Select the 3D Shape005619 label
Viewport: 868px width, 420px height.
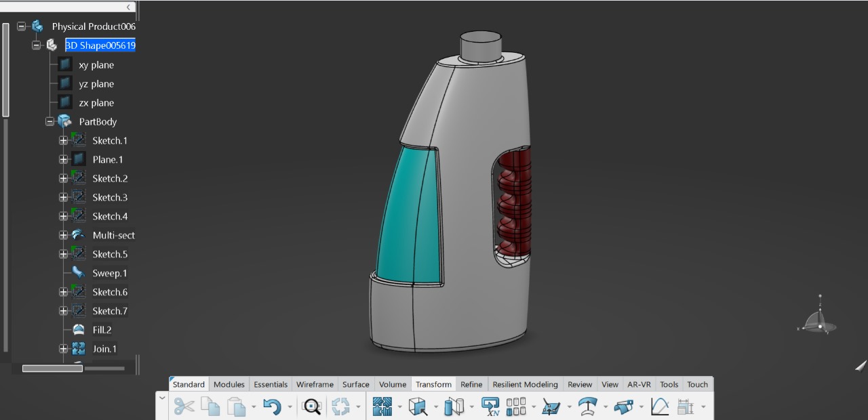tap(100, 45)
